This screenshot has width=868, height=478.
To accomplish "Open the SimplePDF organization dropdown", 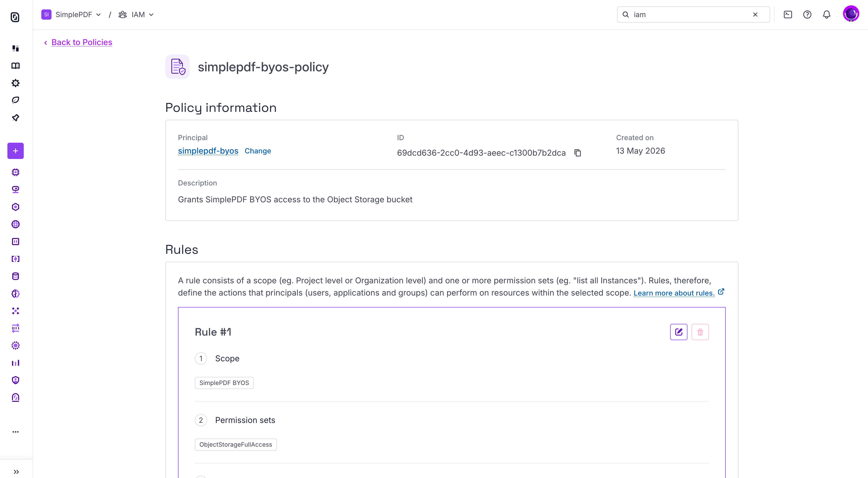I will (x=71, y=15).
